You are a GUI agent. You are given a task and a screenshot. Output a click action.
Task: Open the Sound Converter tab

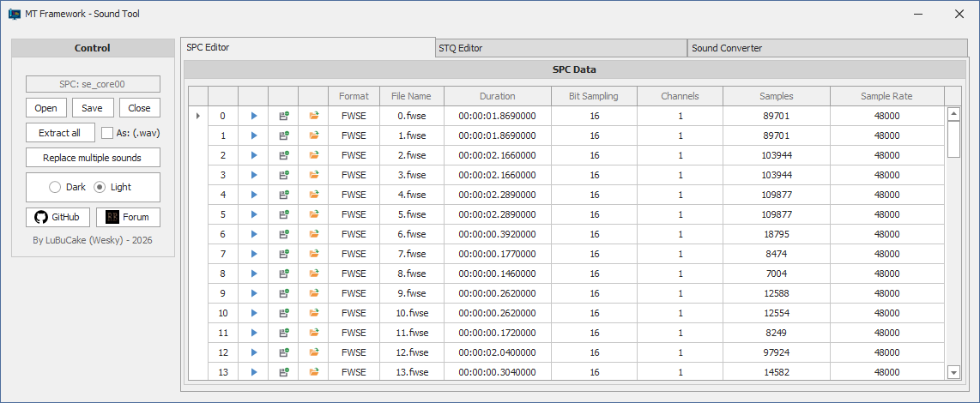(827, 48)
